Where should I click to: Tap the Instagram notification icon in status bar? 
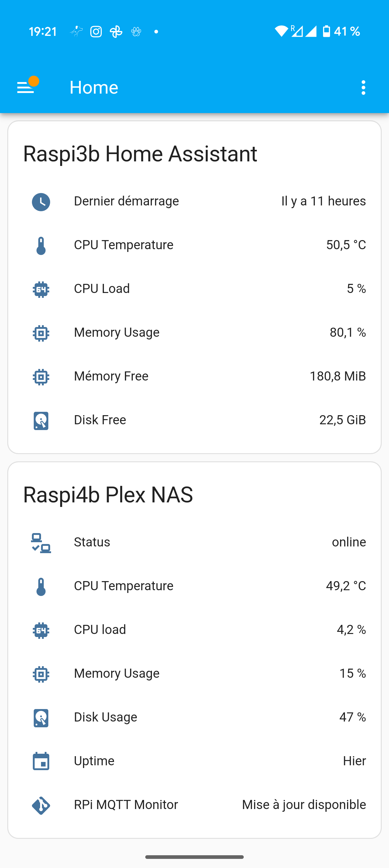[96, 32]
